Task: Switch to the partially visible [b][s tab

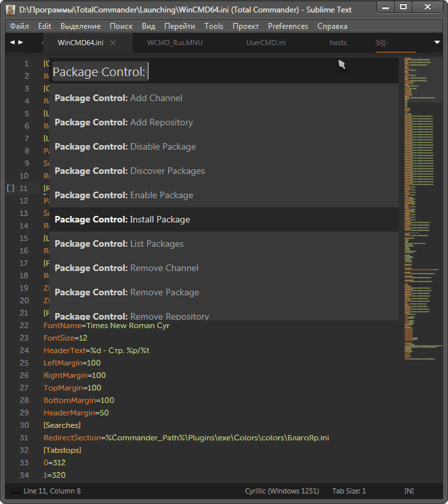Action: (382, 43)
